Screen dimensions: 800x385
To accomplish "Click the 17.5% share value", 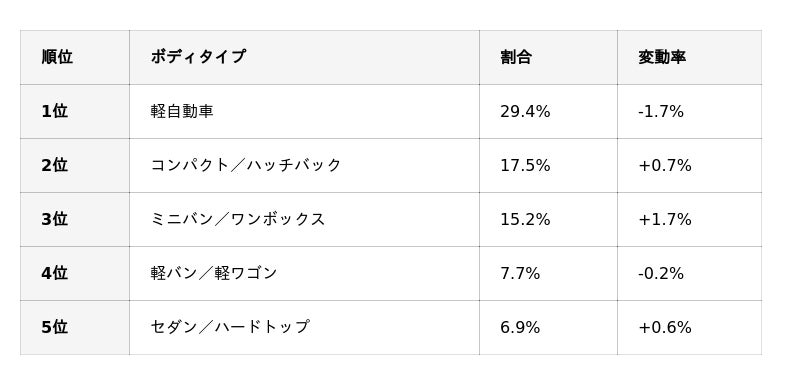I will coord(525,165).
